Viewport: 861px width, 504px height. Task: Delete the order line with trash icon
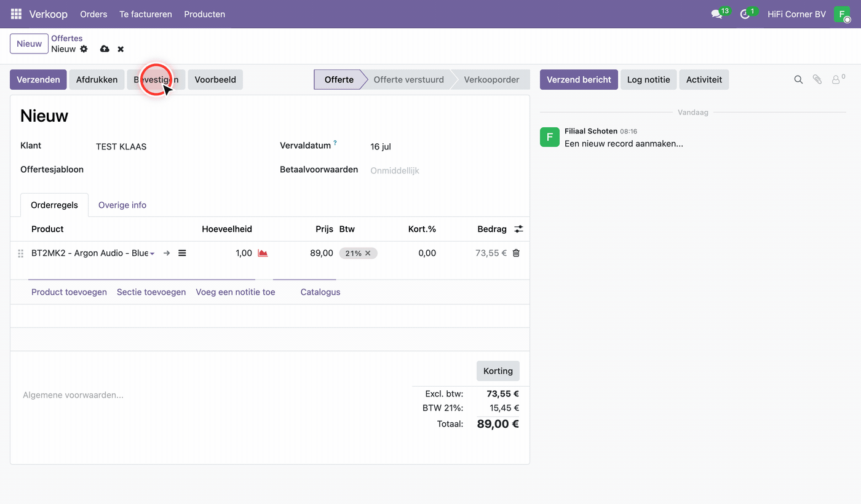(516, 253)
